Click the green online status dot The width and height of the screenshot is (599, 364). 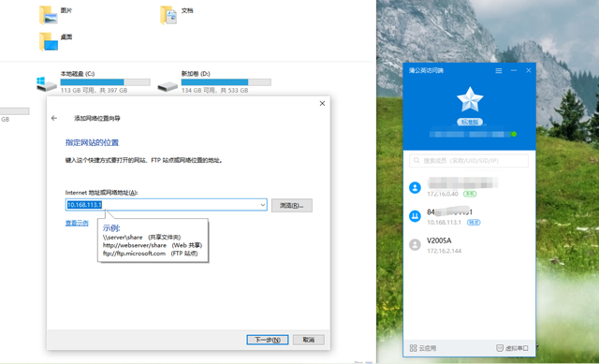coord(514,134)
